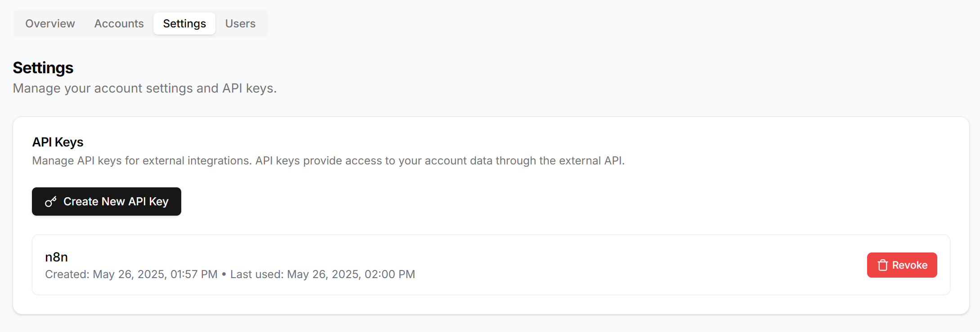Viewport: 980px width, 332px height.
Task: Click the API Keys section title
Action: (58, 142)
